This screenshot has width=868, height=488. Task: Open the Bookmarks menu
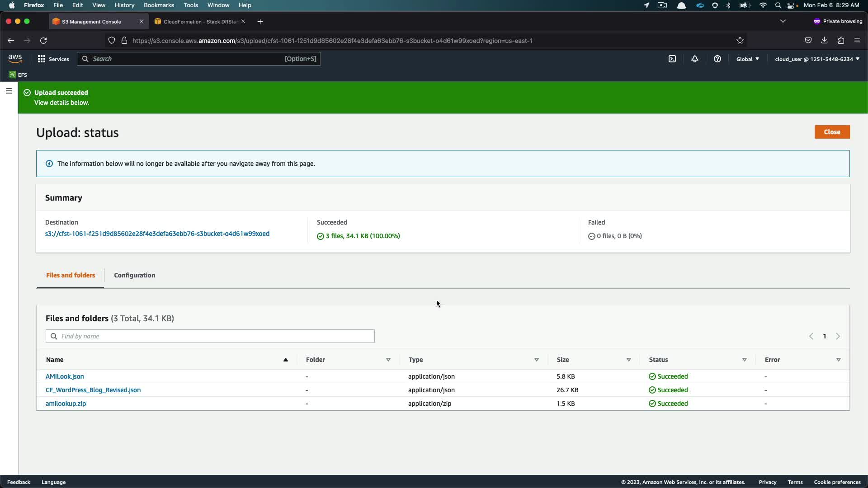(x=159, y=5)
